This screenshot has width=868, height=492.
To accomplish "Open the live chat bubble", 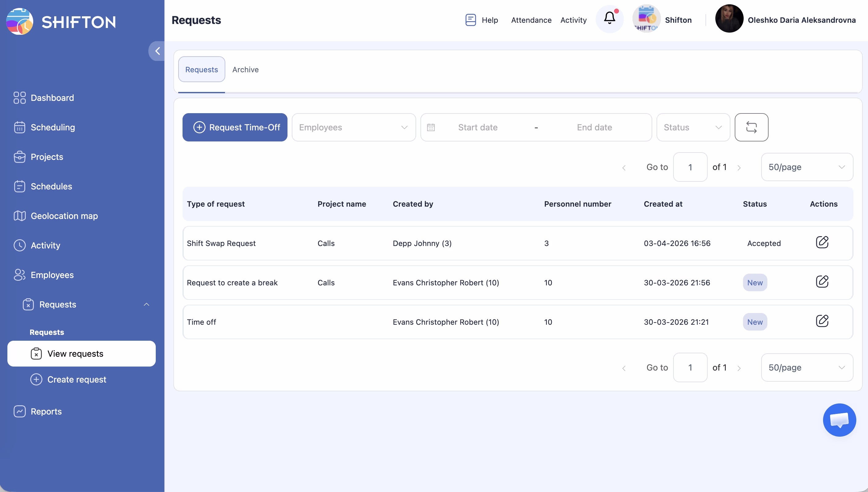I will (839, 420).
